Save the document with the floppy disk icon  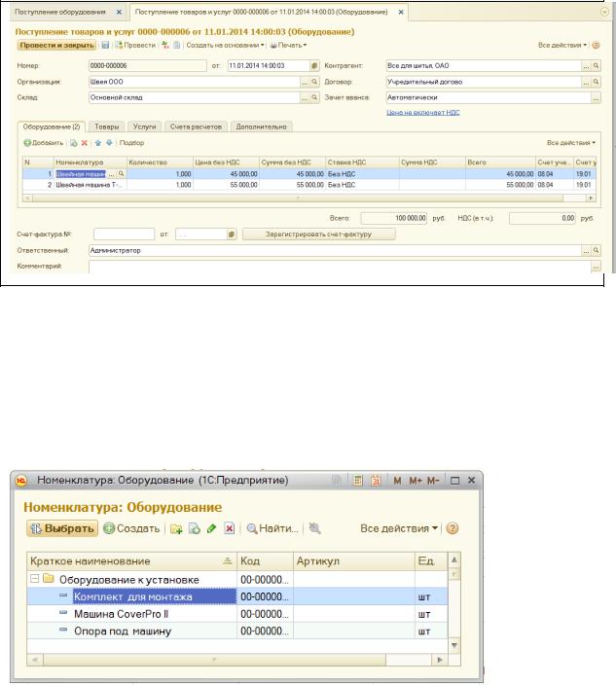105,45
